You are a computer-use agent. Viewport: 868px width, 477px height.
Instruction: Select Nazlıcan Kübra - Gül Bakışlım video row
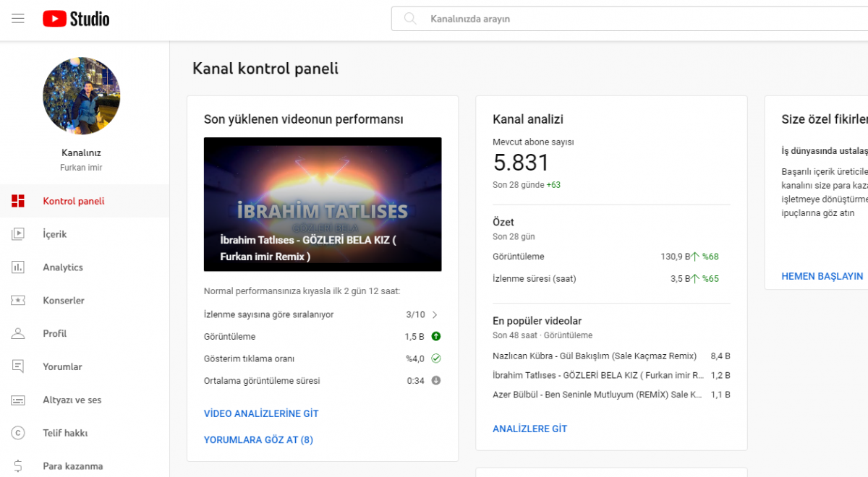click(611, 356)
